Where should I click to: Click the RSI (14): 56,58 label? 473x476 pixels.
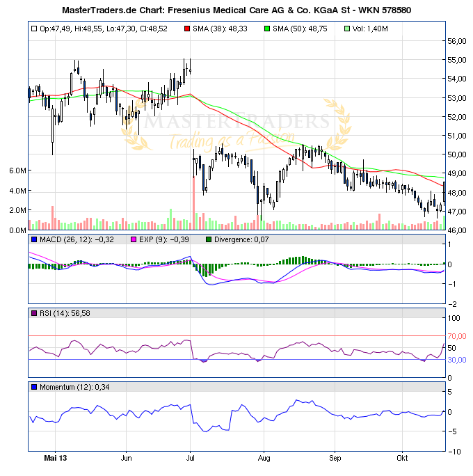(x=65, y=314)
